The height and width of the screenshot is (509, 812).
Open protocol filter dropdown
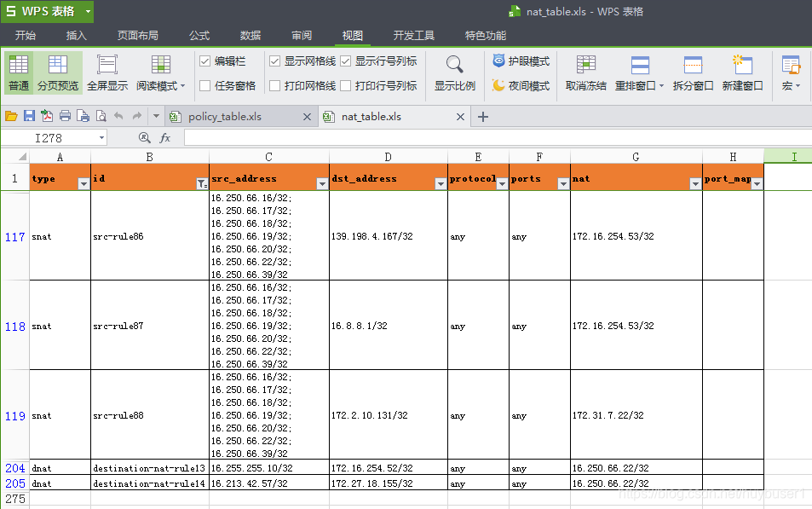point(502,183)
